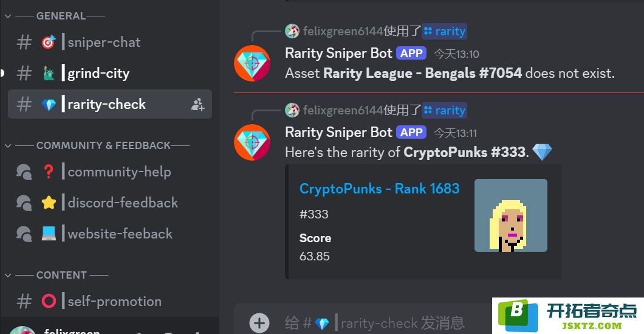Open the CryptoPunks - Rank 1683 link
Image resolution: width=644 pixels, height=334 pixels.
point(380,189)
